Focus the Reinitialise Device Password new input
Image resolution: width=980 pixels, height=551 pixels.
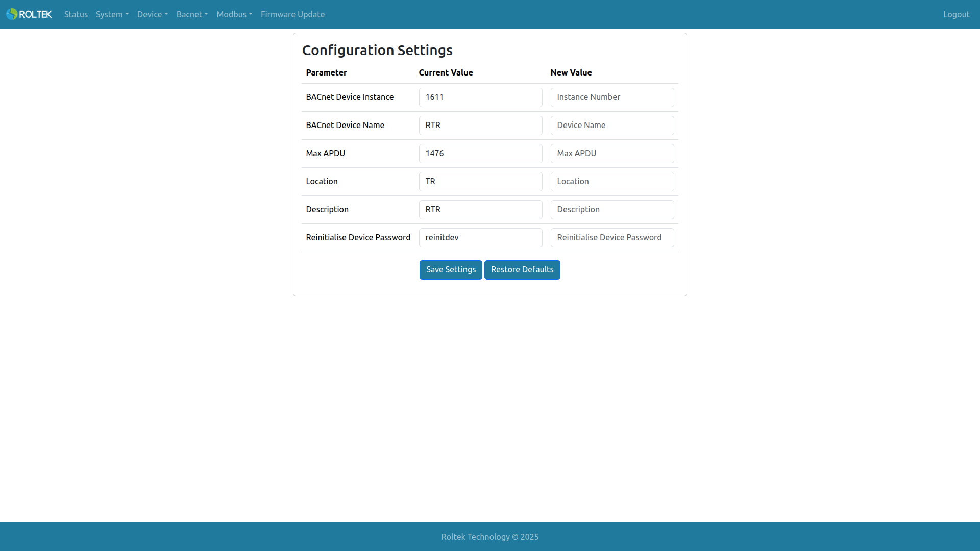612,238
